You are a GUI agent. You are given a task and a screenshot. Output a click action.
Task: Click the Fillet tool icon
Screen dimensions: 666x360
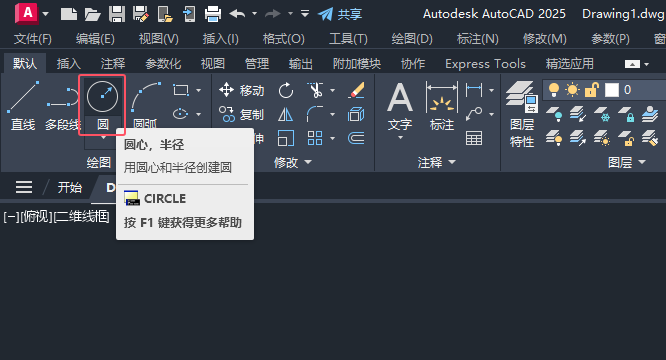315,114
